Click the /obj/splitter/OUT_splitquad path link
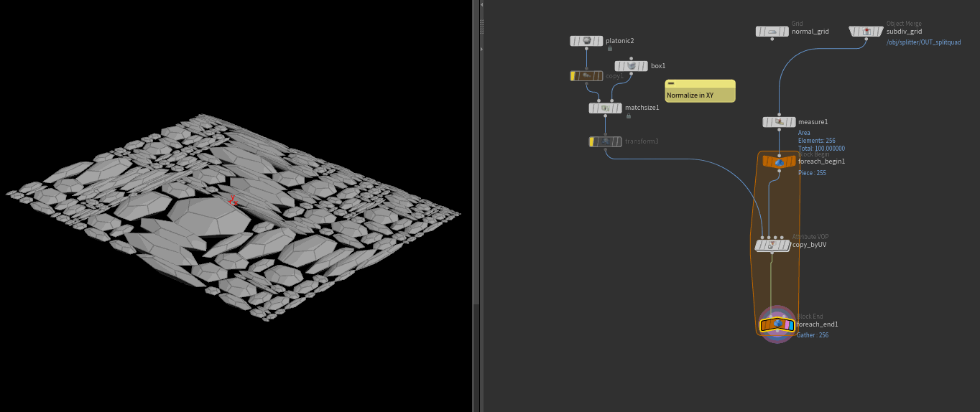Viewport: 980px width, 412px height. [x=923, y=42]
